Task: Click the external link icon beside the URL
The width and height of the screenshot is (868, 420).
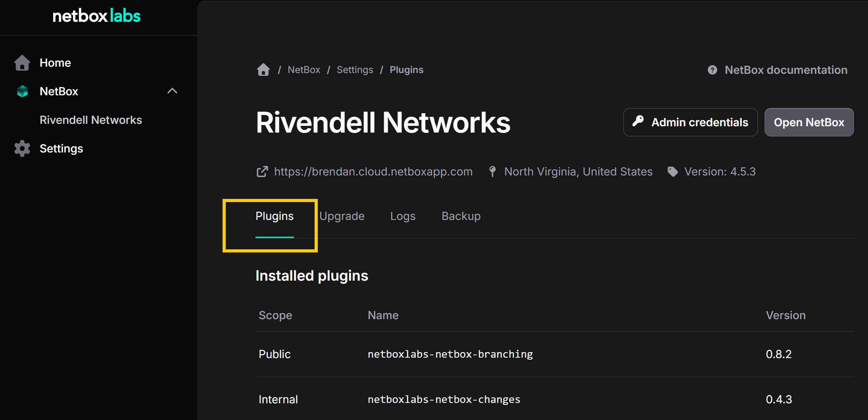Action: click(262, 171)
